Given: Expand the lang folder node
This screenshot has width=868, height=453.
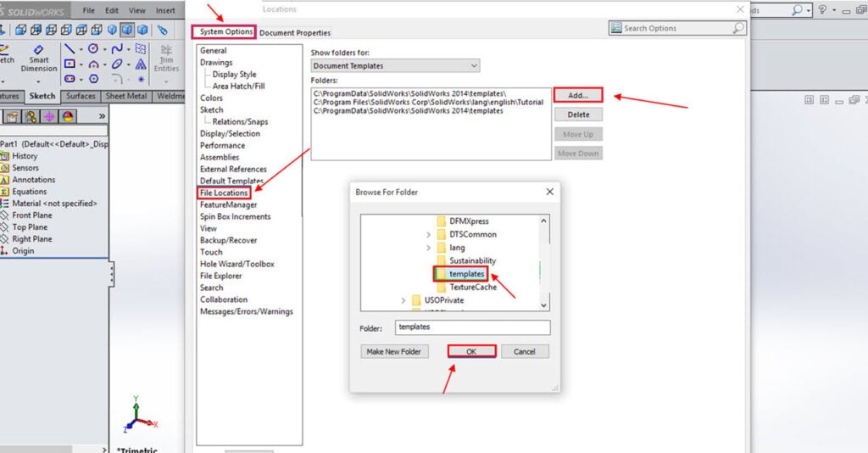Looking at the screenshot, I should coord(428,248).
